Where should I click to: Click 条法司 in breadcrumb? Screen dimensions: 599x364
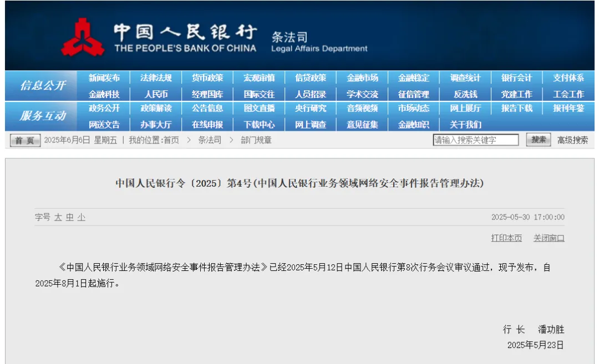pos(209,140)
